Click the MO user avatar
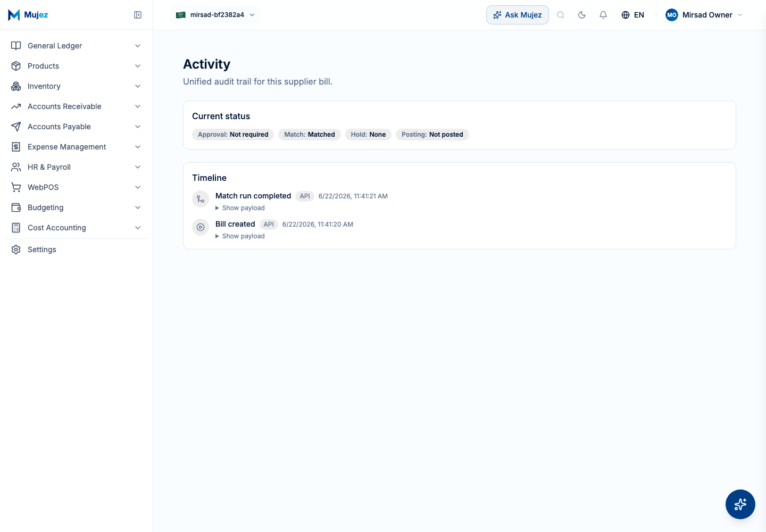 (x=672, y=15)
